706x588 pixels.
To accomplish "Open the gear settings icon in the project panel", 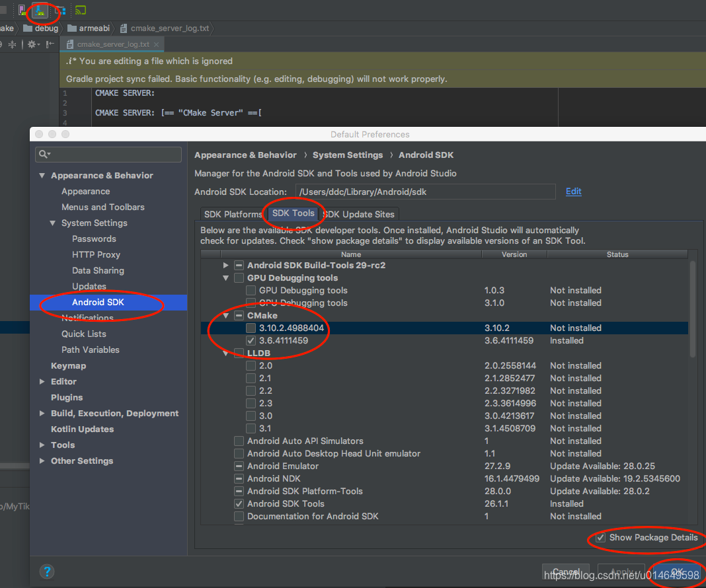I will [x=32, y=44].
